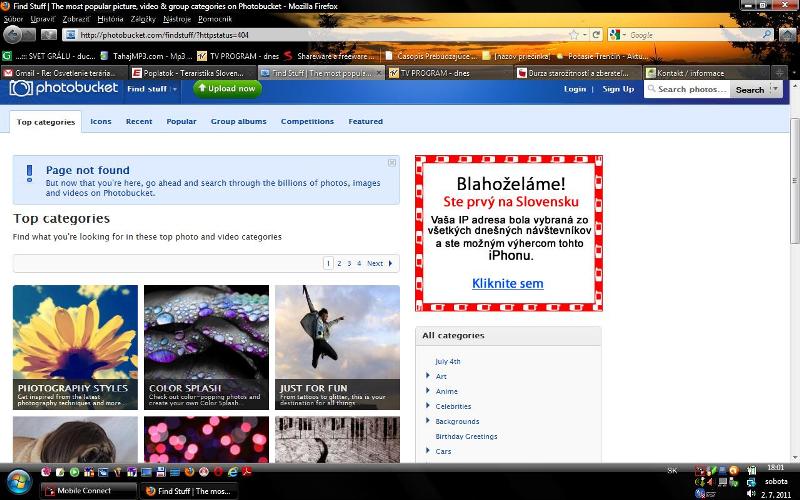This screenshot has height=500, width=800.
Task: Click the Windows Start orb
Action: (18, 475)
